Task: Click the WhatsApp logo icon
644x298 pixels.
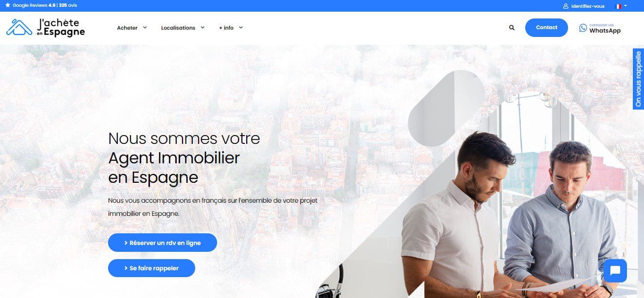Action: 583,28
